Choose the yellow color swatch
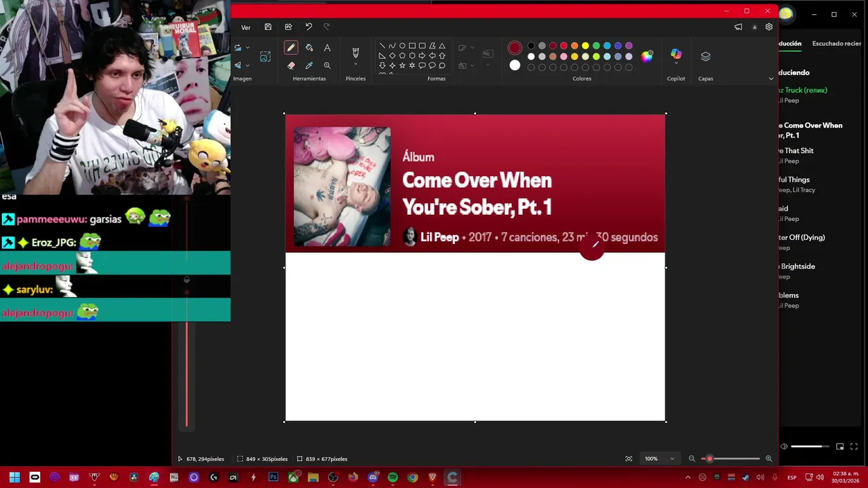Viewport: 868px width, 488px height. tap(585, 46)
